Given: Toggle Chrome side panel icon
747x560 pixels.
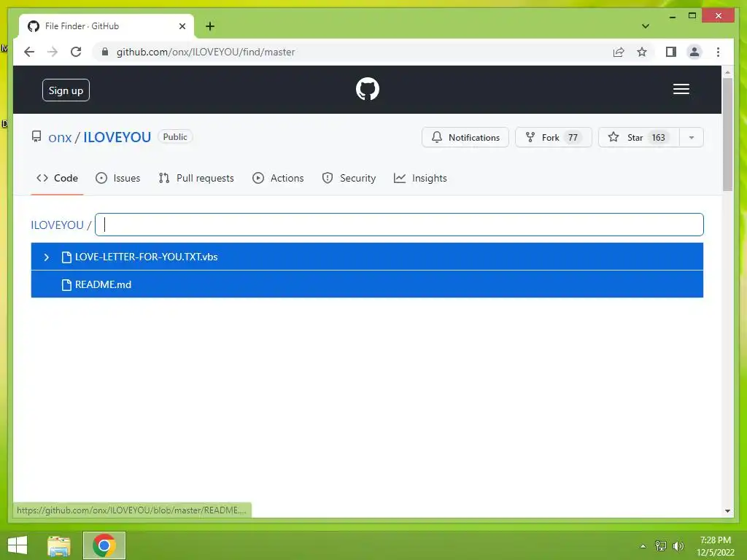Looking at the screenshot, I should [x=671, y=52].
